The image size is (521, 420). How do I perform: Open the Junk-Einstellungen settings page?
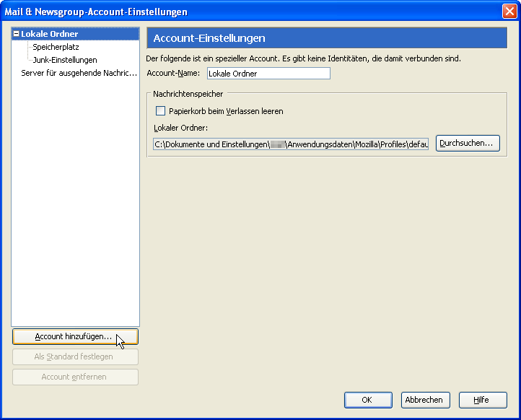64,60
